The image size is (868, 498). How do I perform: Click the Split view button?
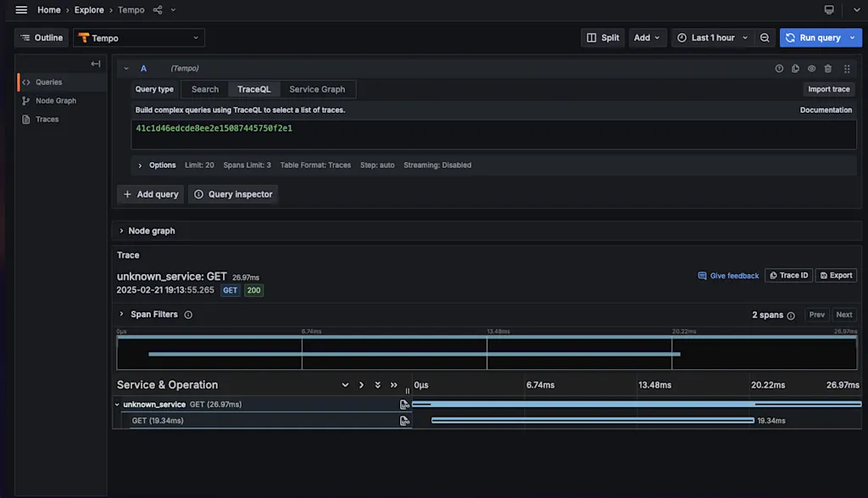[x=603, y=37]
